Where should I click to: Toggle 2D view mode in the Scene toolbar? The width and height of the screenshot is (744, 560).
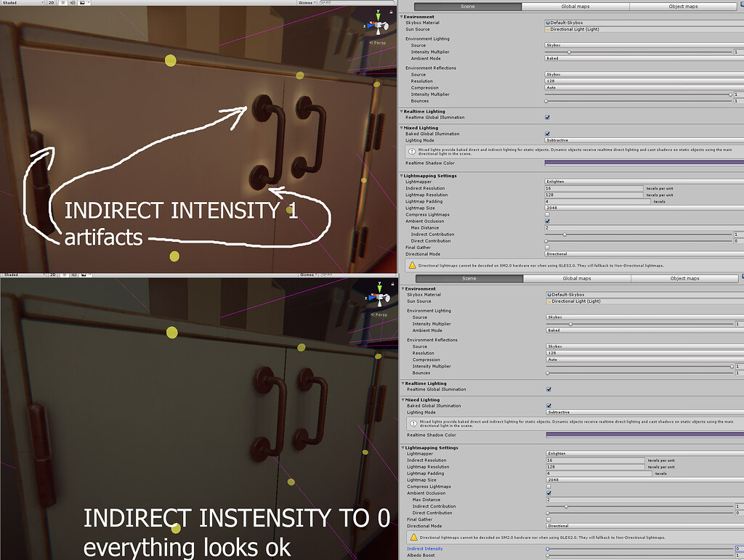coord(52,2)
